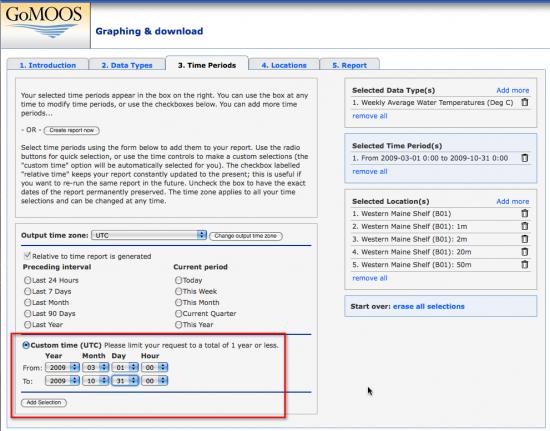Click the Selected Time Period(s) heading
Screen dimensions: 550x431
(397, 146)
